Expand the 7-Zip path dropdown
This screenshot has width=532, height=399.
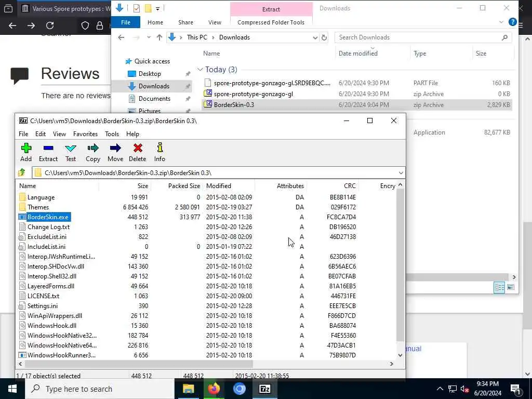tap(401, 172)
